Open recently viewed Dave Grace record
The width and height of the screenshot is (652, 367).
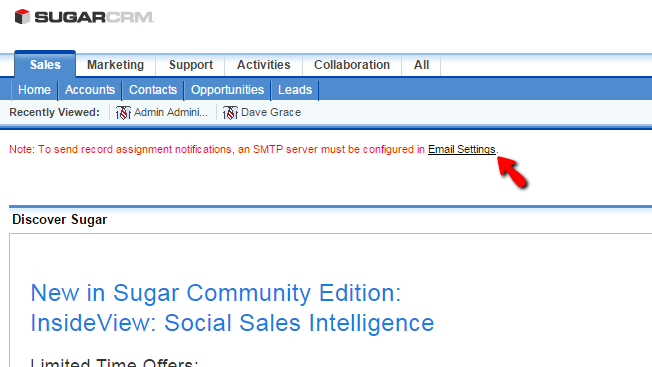[271, 113]
